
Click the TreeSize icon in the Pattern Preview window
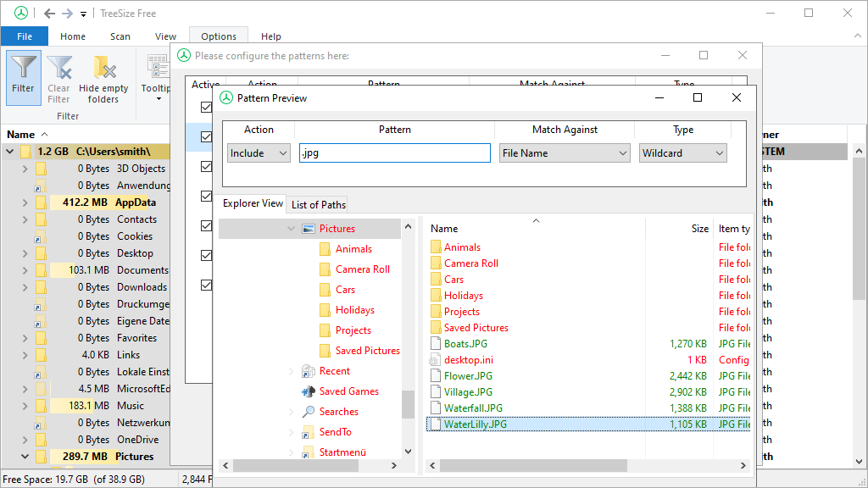point(225,97)
